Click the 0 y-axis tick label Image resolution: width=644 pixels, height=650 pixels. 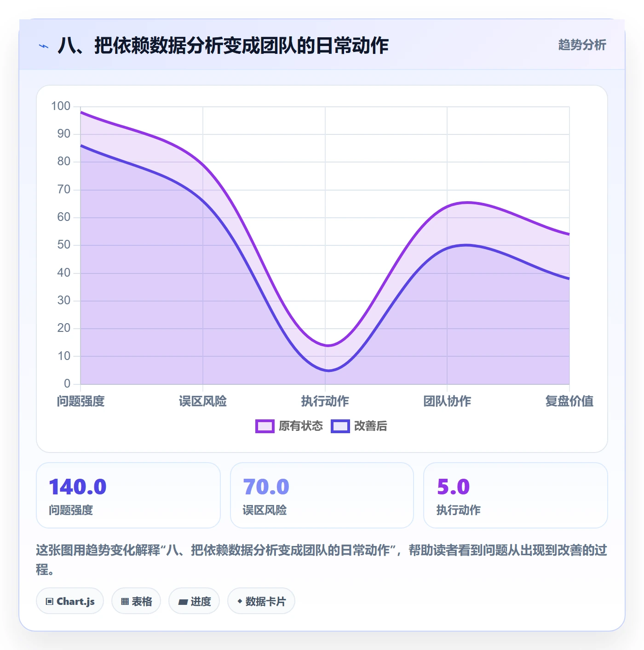pos(67,383)
